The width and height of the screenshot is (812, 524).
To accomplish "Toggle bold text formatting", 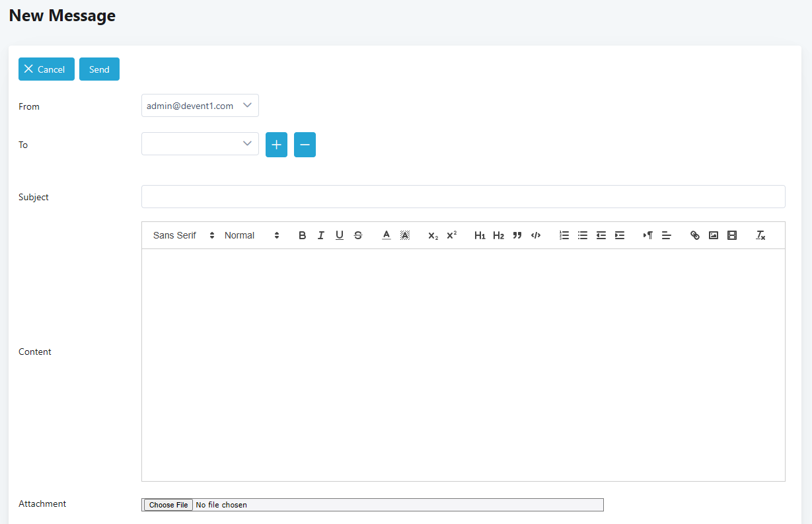I will coord(302,235).
